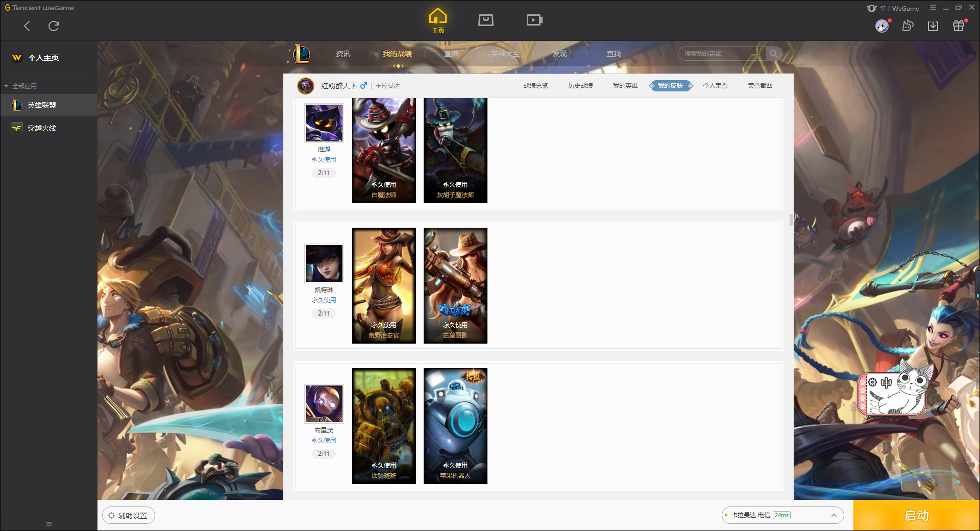
Task: Collapse the 全部应用 section
Action: 20,86
